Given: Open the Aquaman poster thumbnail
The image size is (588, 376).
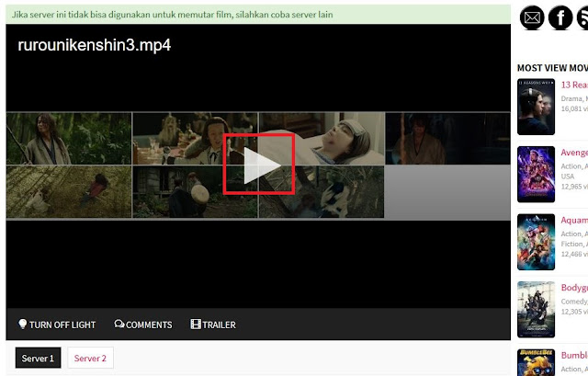Looking at the screenshot, I should coord(536,242).
